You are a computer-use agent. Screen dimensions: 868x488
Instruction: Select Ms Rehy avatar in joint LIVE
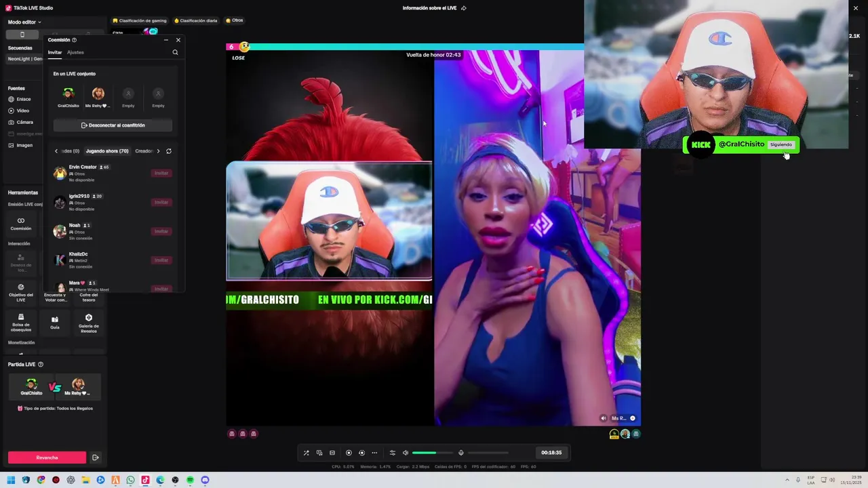coord(98,94)
